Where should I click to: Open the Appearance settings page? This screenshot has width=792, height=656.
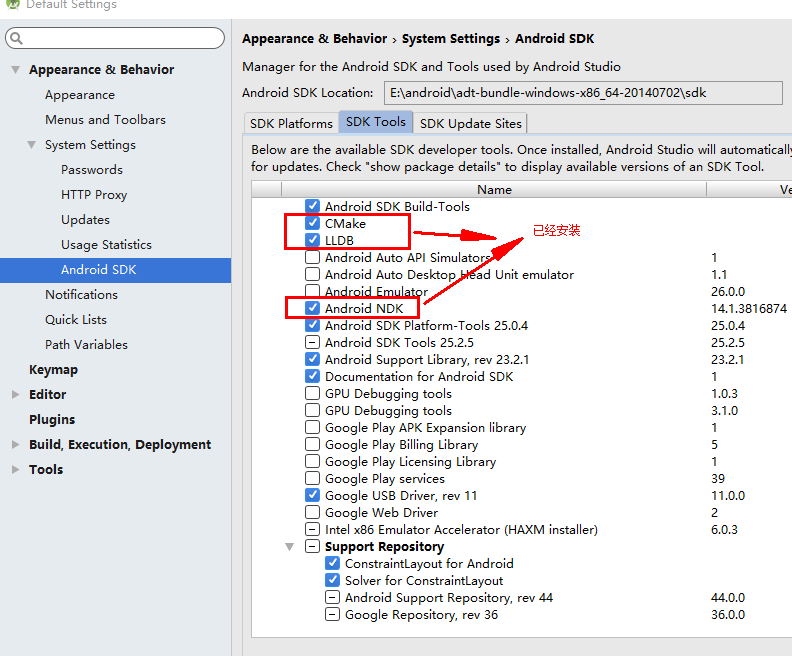(80, 95)
